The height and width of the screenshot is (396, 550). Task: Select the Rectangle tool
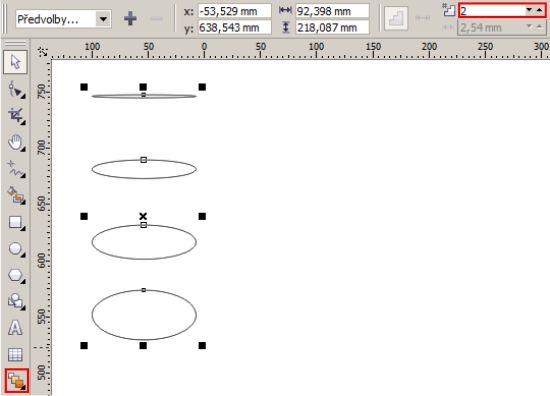click(x=15, y=222)
